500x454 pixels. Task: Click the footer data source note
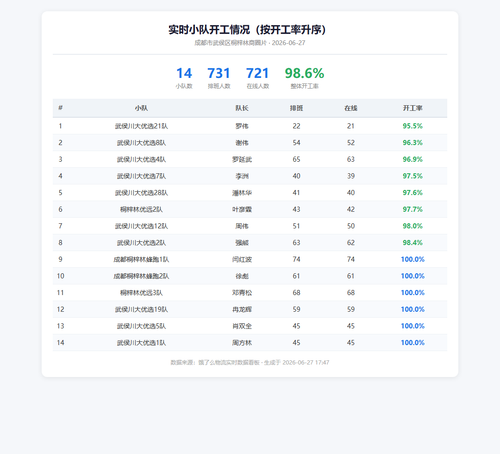pos(250,362)
